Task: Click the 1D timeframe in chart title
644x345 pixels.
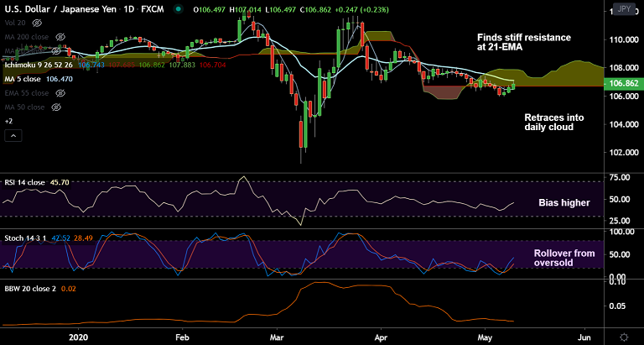Action: click(128, 9)
